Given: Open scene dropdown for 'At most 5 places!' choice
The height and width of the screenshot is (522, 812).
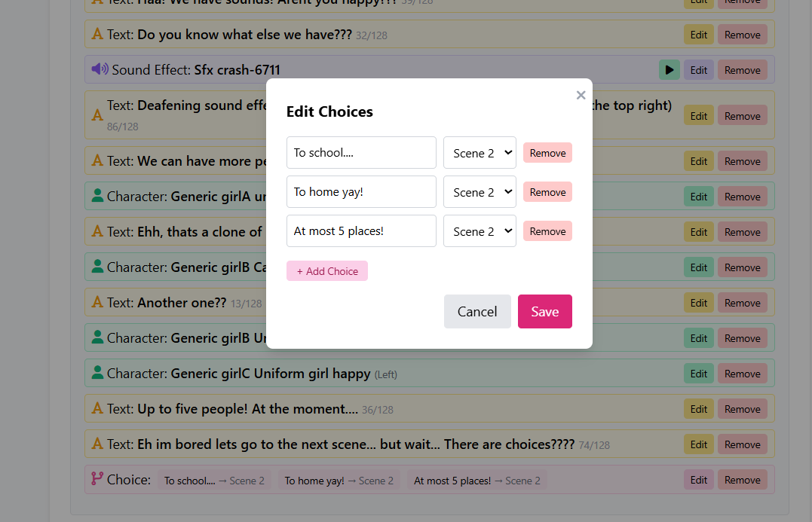Looking at the screenshot, I should pyautogui.click(x=480, y=231).
